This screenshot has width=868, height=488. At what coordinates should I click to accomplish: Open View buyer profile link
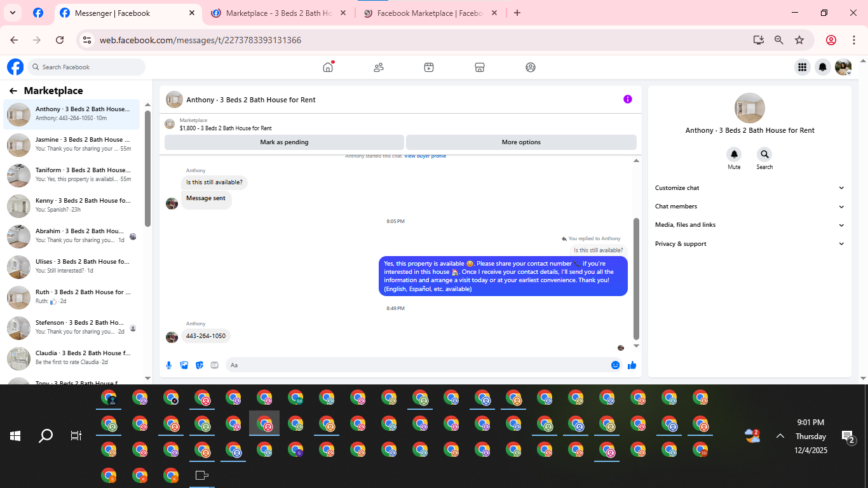point(425,156)
